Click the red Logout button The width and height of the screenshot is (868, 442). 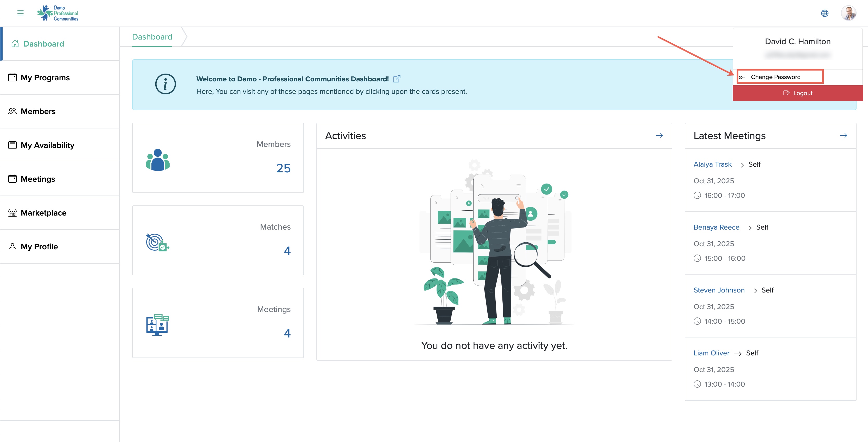pyautogui.click(x=797, y=93)
